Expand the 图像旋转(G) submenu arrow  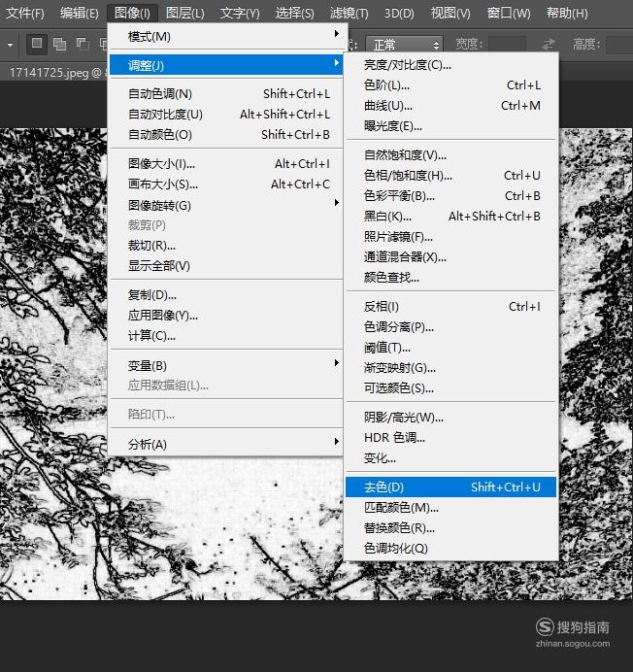(x=337, y=203)
